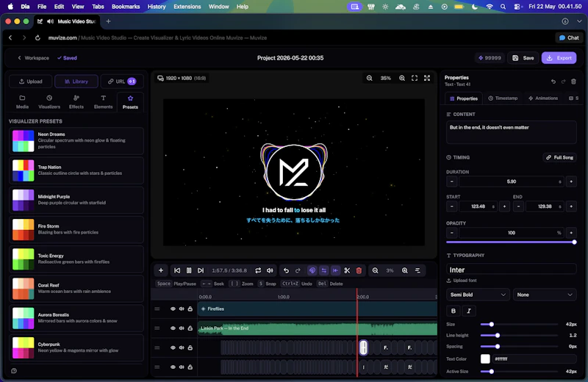Toggle bold text formatting
The image size is (588, 382).
coord(453,311)
